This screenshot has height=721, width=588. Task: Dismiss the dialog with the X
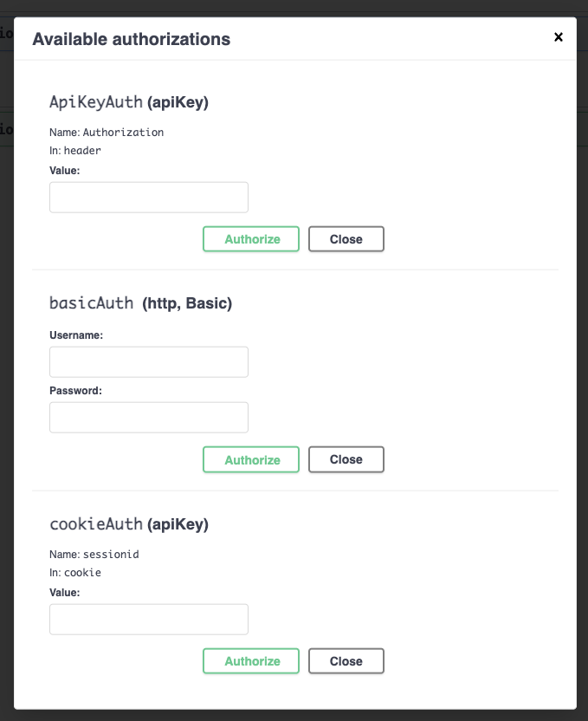(559, 37)
